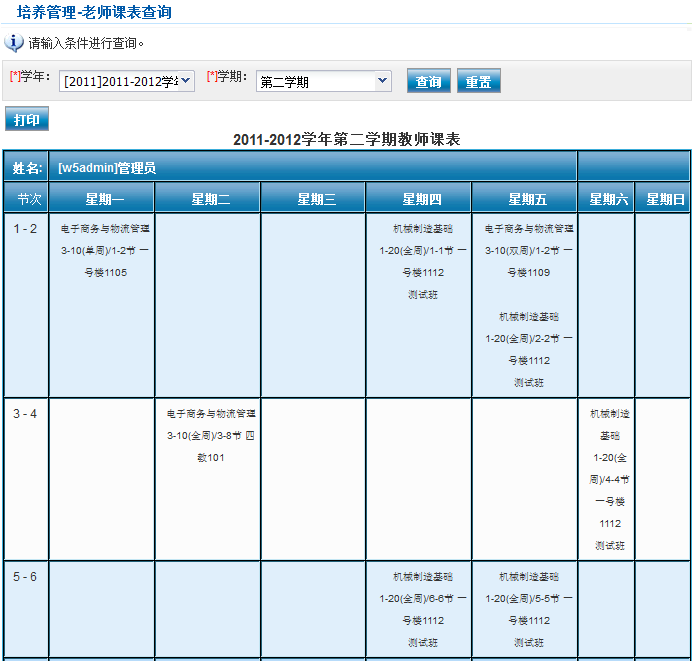Click Monday 1-2 电子商务与物流管理 course cell
This screenshot has height=661, width=694.
point(104,250)
